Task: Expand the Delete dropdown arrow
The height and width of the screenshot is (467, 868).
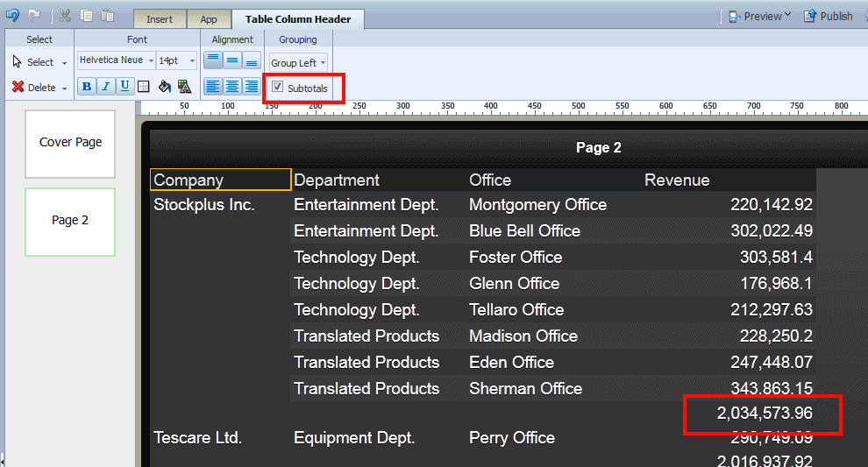Action: point(64,88)
